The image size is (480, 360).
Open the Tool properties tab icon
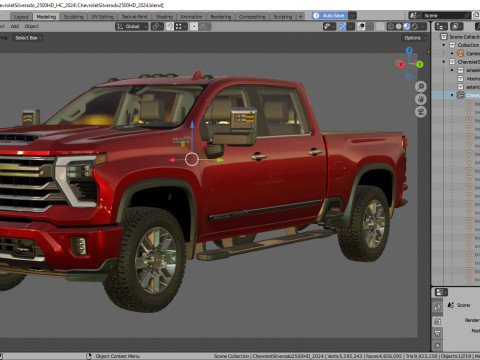[x=438, y=307]
